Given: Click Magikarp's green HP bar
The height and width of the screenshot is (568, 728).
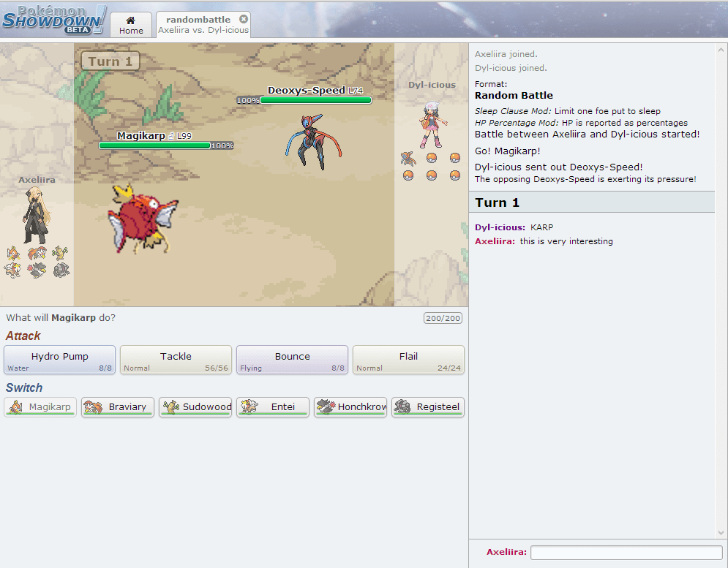Looking at the screenshot, I should coord(155,145).
